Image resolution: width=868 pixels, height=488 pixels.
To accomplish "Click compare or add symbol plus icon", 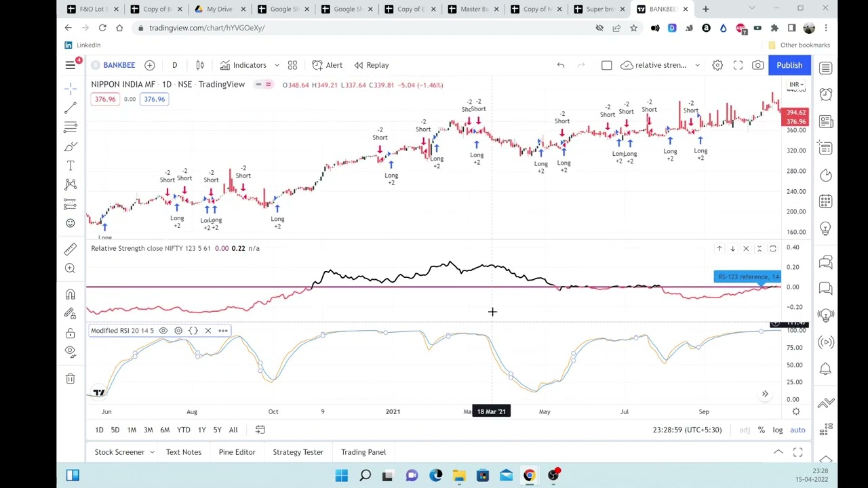I will [149, 65].
